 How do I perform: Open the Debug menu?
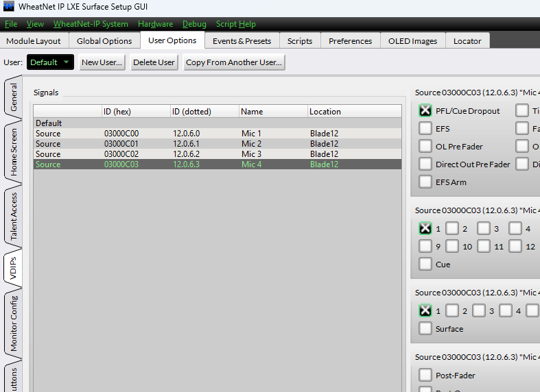194,24
